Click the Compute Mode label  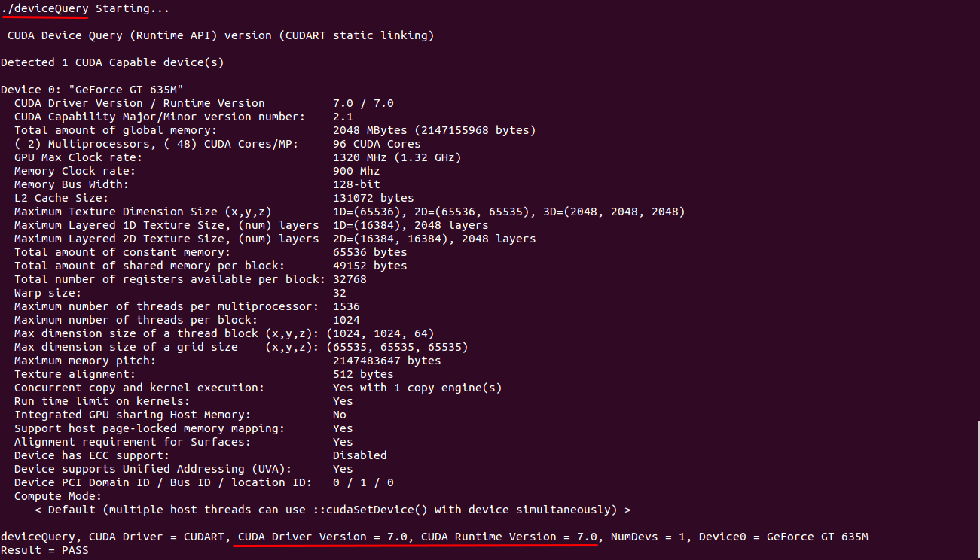tap(57, 496)
